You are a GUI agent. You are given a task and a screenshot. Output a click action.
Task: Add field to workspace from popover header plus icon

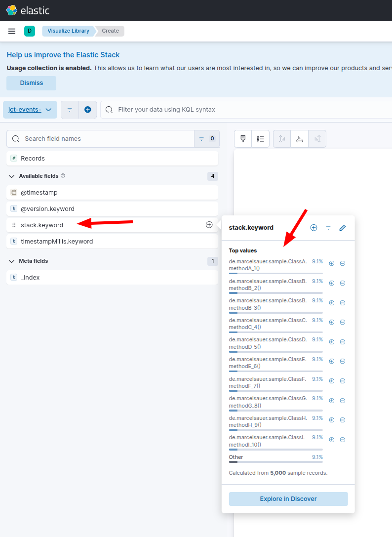(x=314, y=228)
